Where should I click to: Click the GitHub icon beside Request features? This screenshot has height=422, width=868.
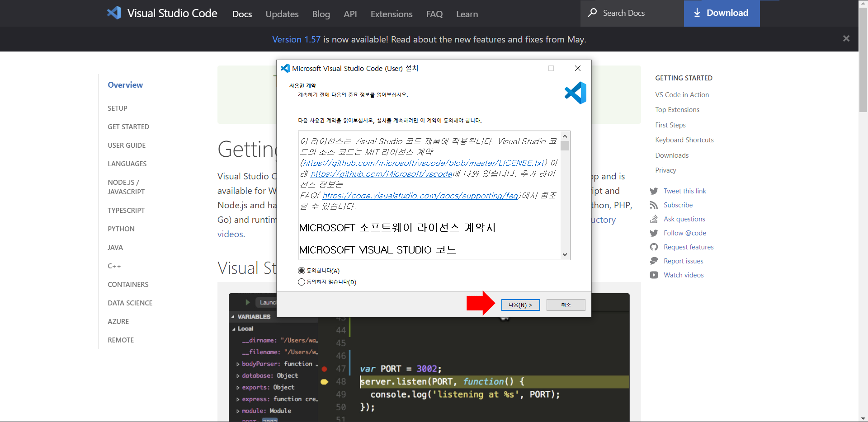[654, 247]
